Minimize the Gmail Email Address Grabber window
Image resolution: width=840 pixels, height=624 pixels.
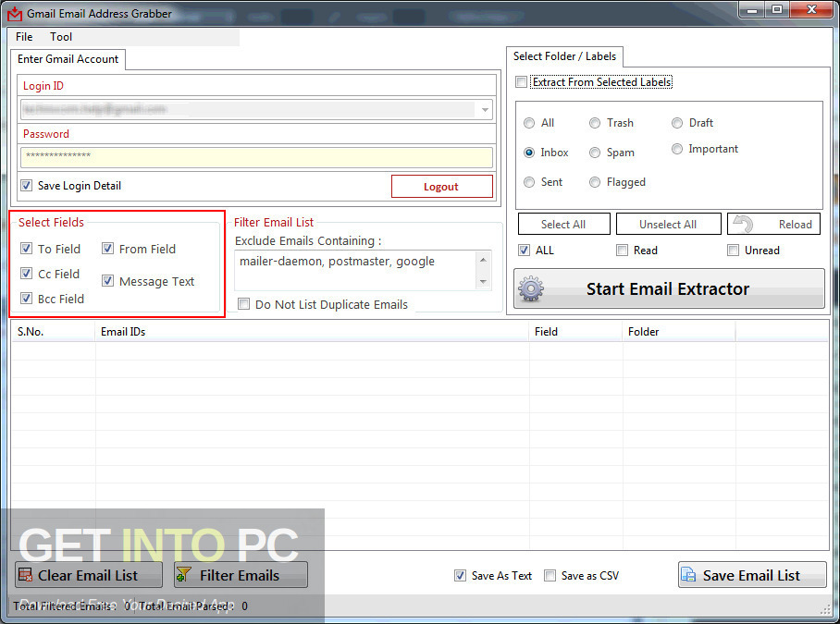[752, 9]
